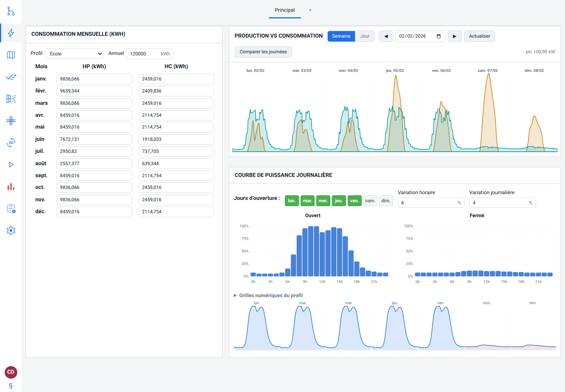Click the clipboard with plus icon
This screenshot has height=392, width=565.
coord(11,209)
